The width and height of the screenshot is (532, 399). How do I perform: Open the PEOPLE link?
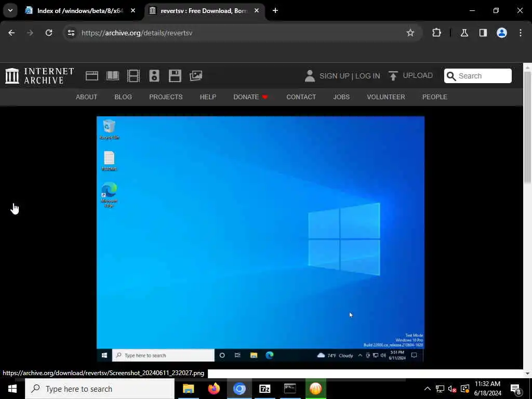(435, 97)
